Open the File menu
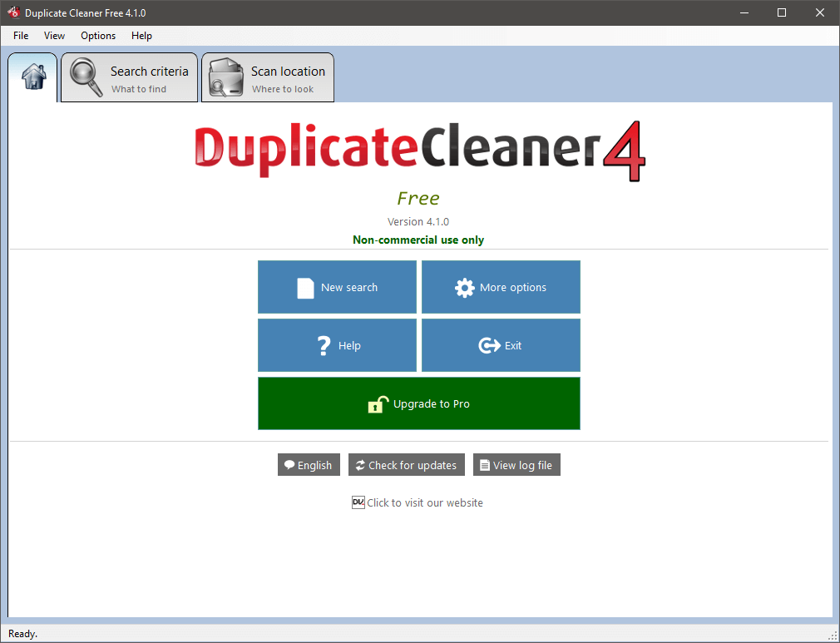The height and width of the screenshot is (643, 840). coord(21,36)
